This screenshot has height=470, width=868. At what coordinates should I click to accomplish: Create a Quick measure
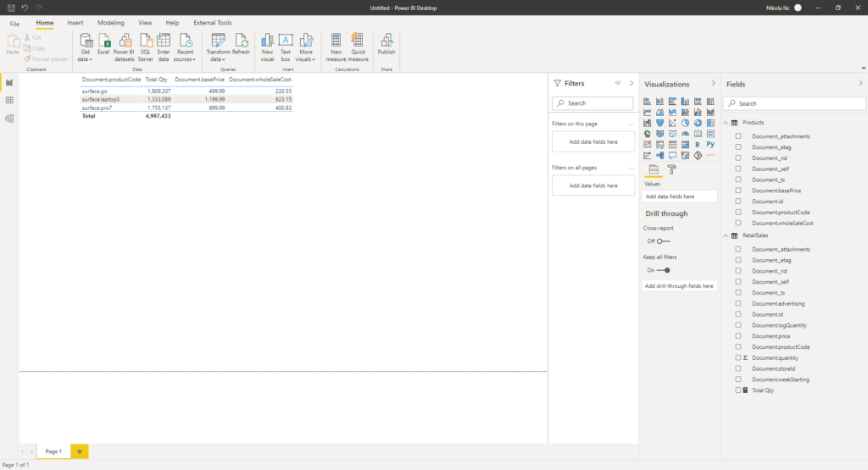(359, 47)
